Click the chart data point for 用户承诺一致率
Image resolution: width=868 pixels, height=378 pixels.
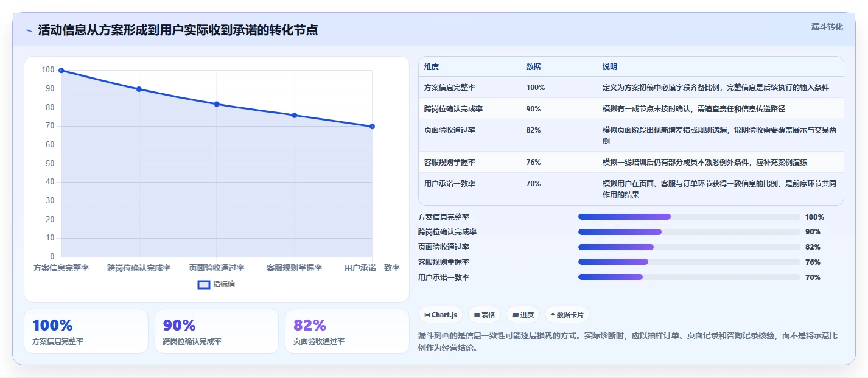tap(372, 127)
